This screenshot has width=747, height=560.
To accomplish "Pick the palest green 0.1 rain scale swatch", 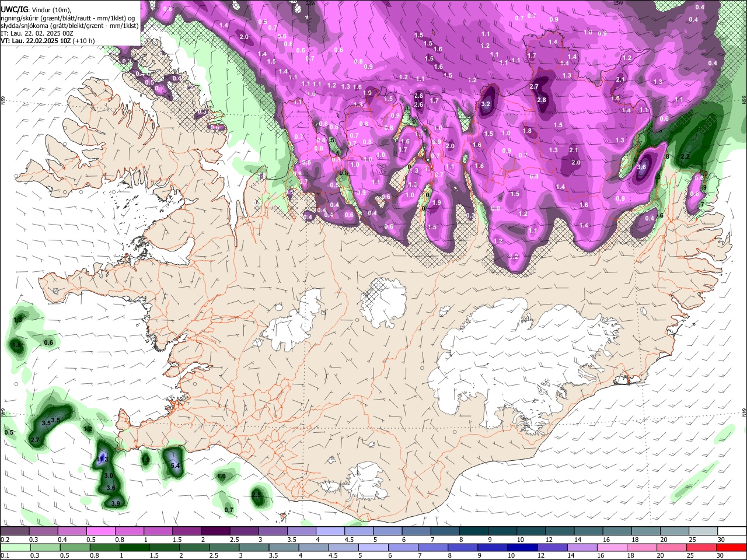I will (15, 547).
